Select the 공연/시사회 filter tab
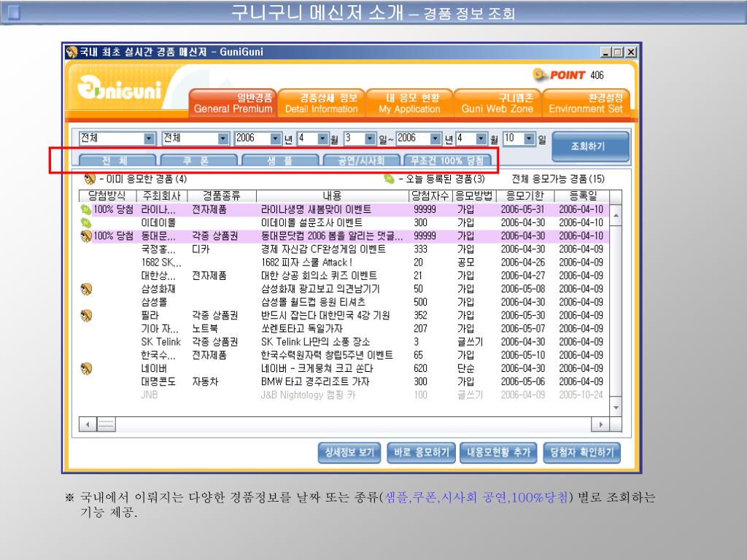This screenshot has width=747, height=560. tap(361, 160)
